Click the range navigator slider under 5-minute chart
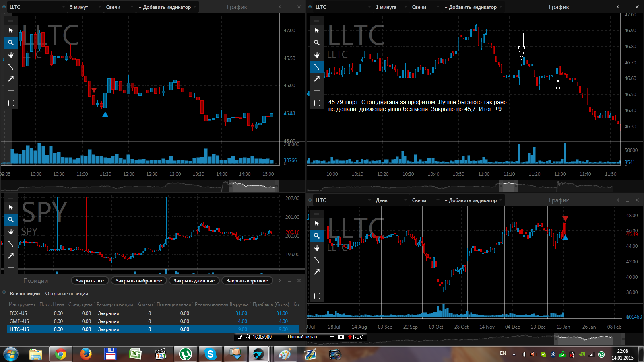This screenshot has height=362, width=644. (253, 186)
